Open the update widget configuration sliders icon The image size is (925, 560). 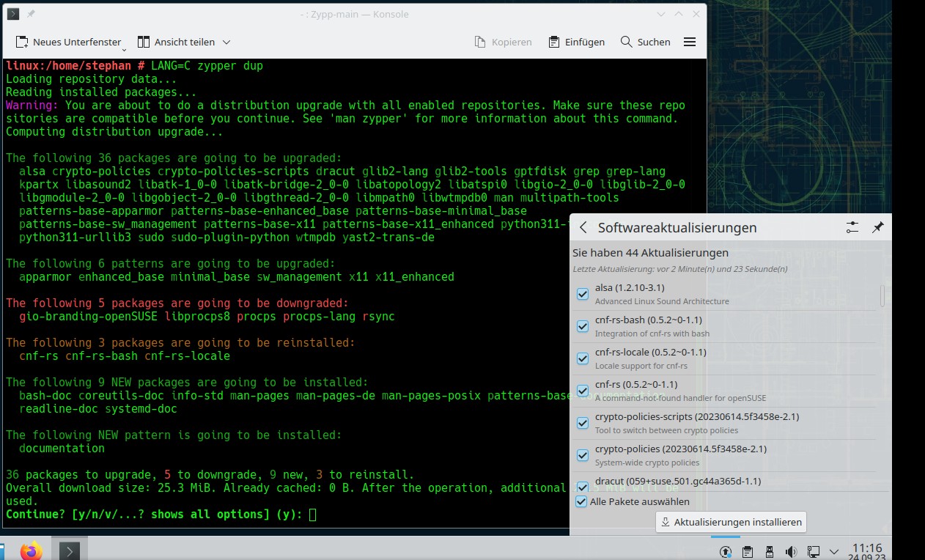(852, 228)
